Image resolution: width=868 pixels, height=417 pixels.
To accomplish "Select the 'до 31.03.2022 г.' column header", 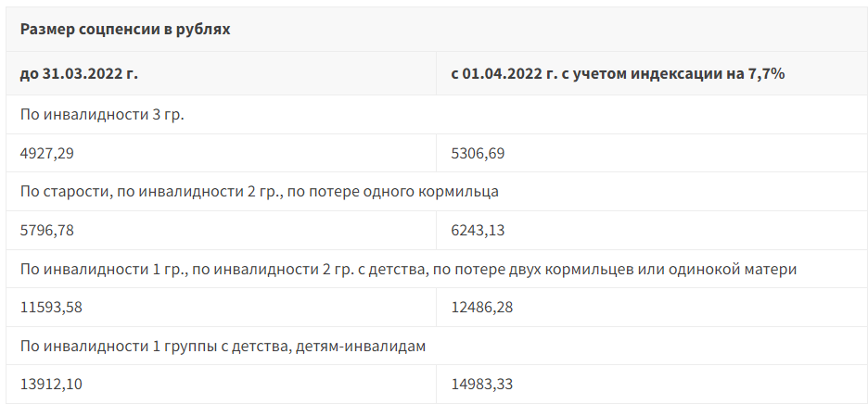I will (79, 73).
